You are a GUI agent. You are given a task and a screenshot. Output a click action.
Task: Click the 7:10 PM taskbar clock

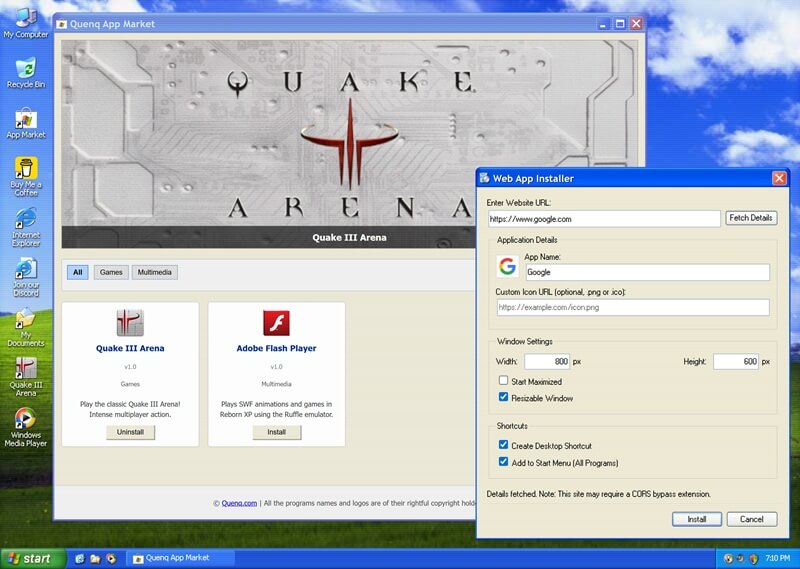(778, 558)
